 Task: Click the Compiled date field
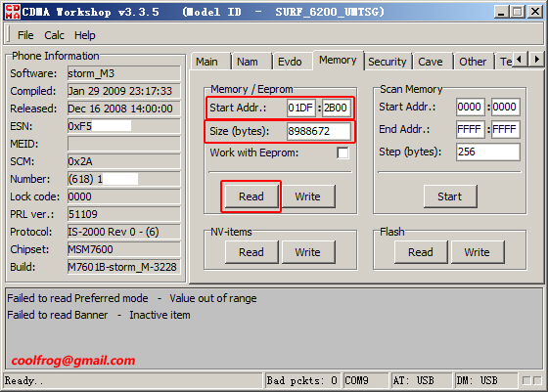123,91
